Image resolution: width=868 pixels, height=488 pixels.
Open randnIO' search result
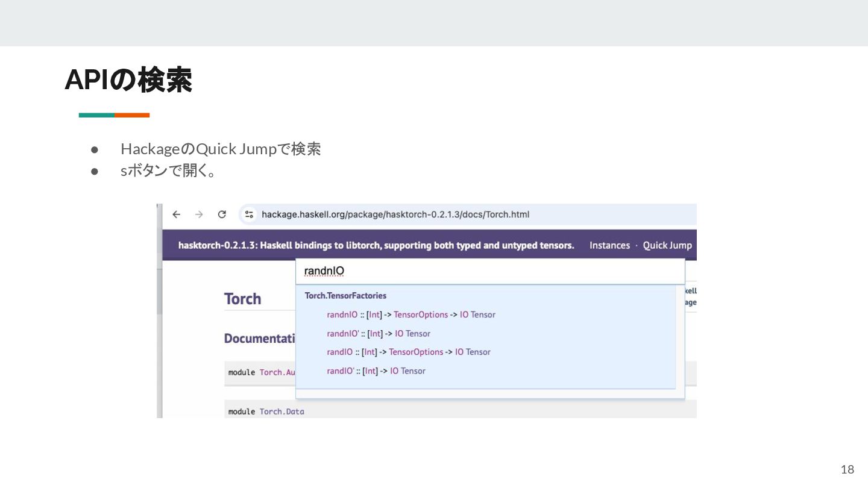379,333
